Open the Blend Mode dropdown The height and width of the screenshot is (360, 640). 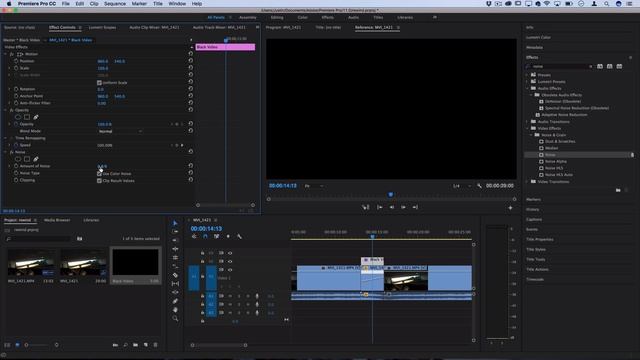coord(120,131)
